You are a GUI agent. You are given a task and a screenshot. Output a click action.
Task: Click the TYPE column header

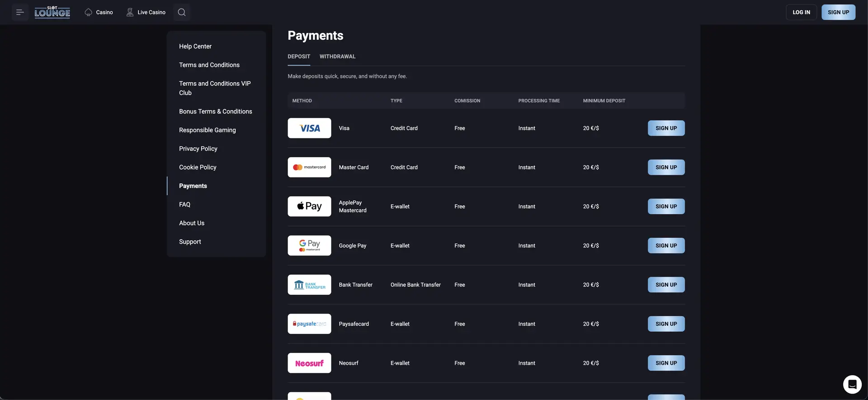point(396,101)
